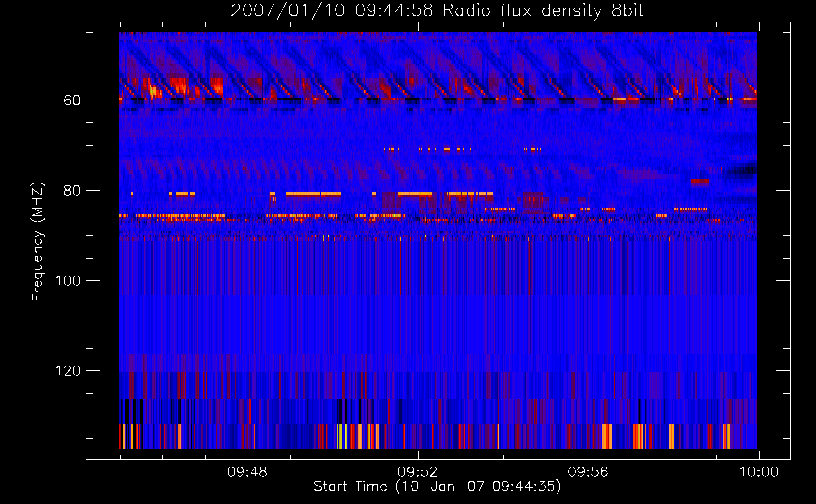Image resolution: width=816 pixels, height=504 pixels.
Task: Click the plot title "2007/01/10 09:44:58 Radio flux density 8bit"
Action: pos(438,11)
